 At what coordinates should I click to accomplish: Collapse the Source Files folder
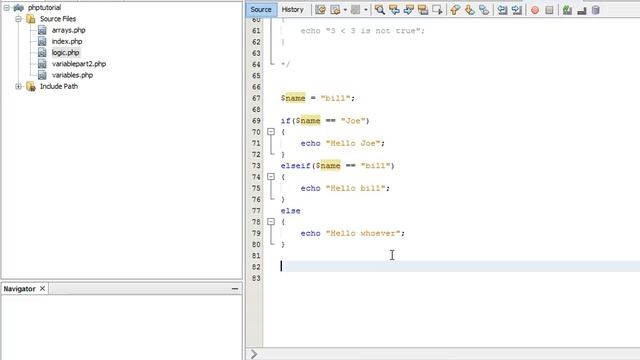tap(18, 19)
